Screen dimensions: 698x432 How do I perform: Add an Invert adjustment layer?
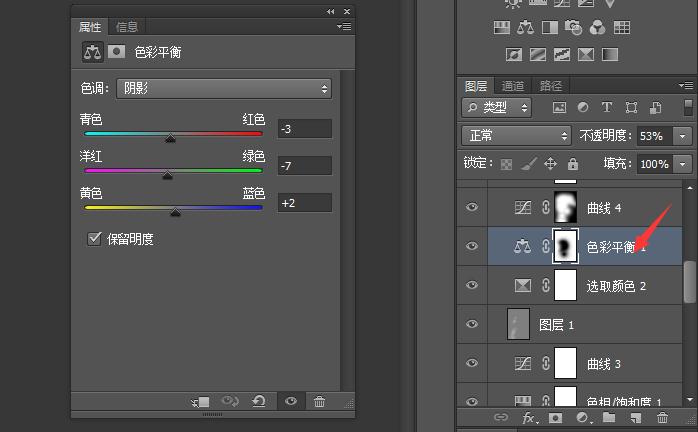click(x=514, y=55)
